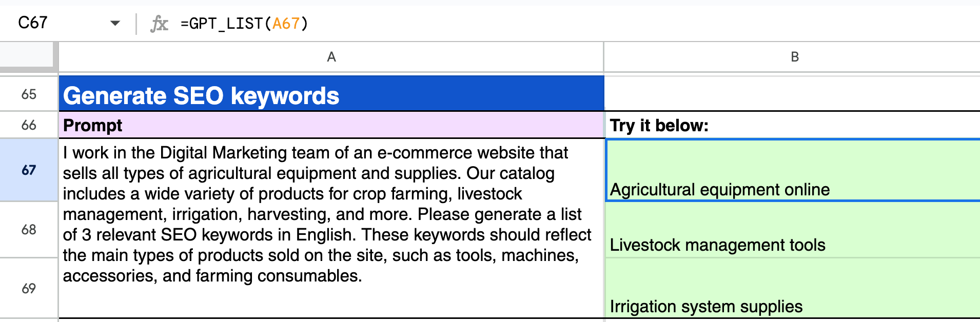Click the fx function icon
Image resolution: width=980 pixels, height=322 pixels.
coord(159,24)
